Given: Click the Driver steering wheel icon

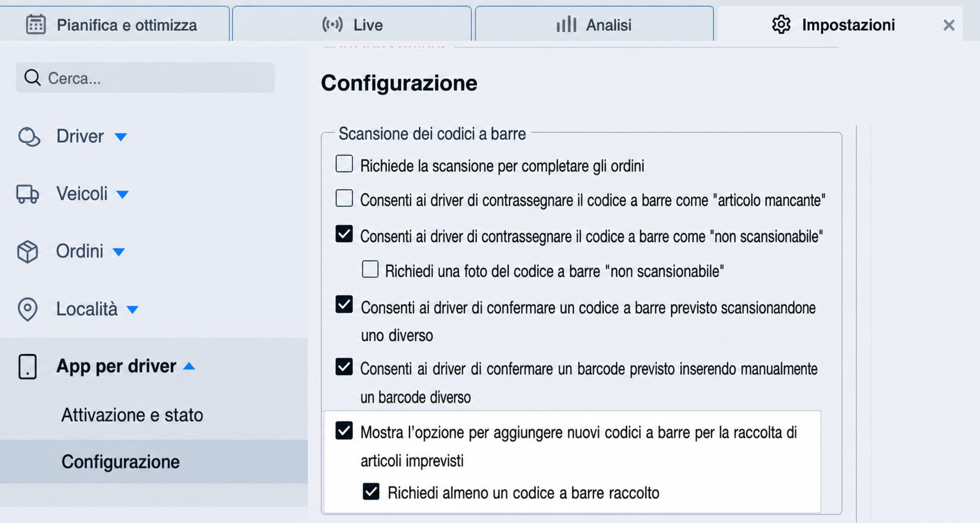Looking at the screenshot, I should 29,137.
